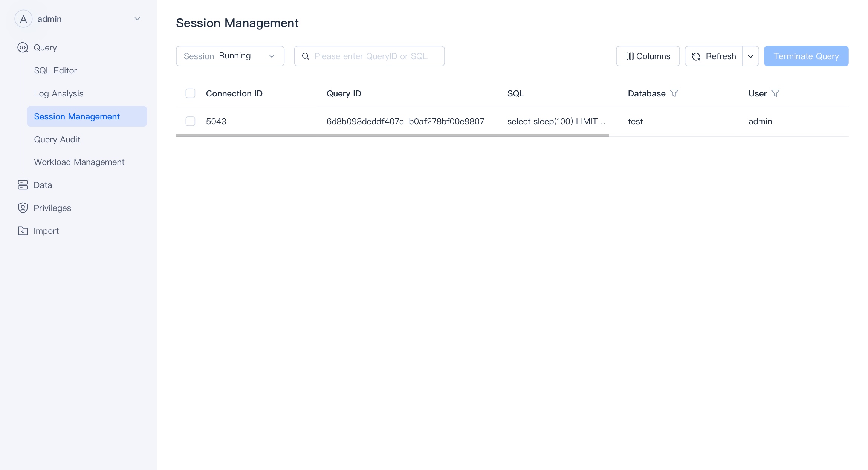Go to Query Audit page
Viewport: 868px width, 470px height.
(x=57, y=139)
